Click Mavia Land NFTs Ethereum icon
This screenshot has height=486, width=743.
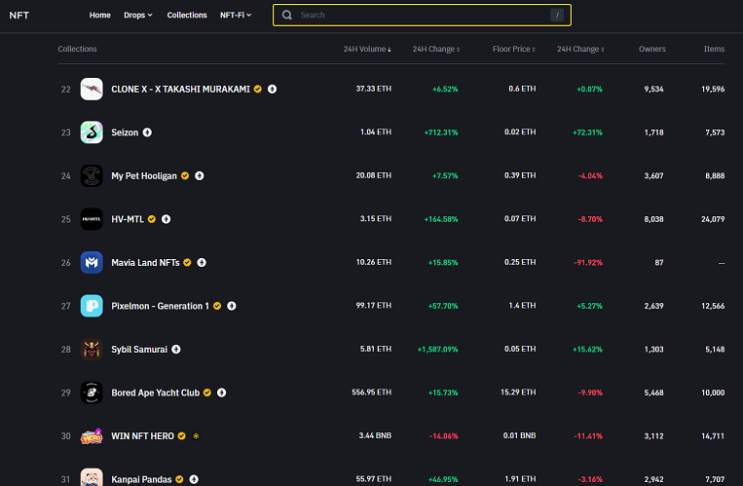pos(201,262)
